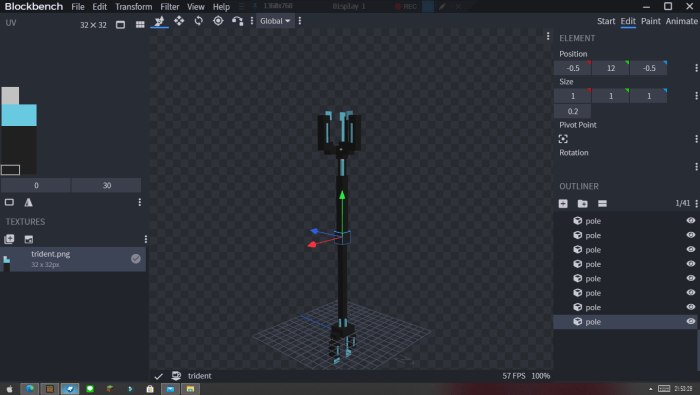Open the View menu

coord(196,7)
